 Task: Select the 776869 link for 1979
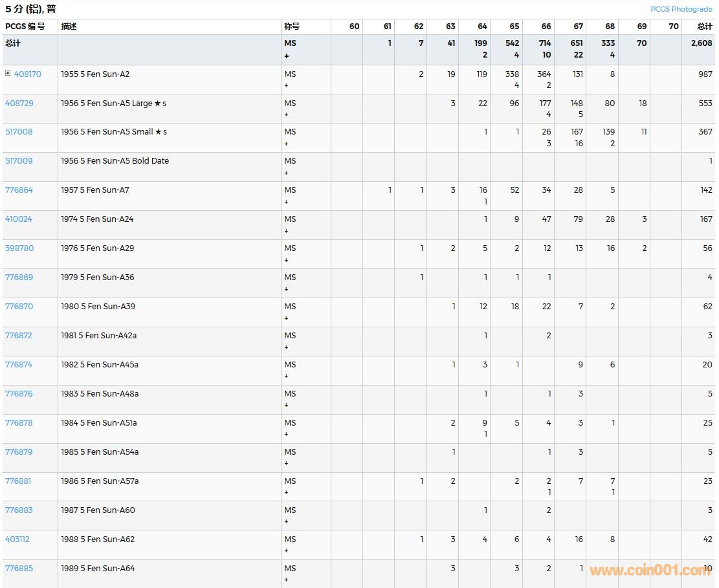19,278
